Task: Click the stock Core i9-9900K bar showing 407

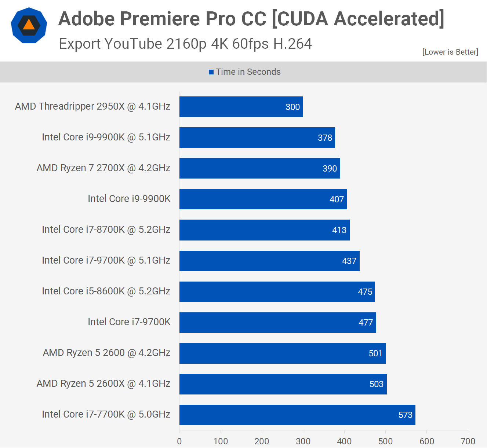Action: 263,199
